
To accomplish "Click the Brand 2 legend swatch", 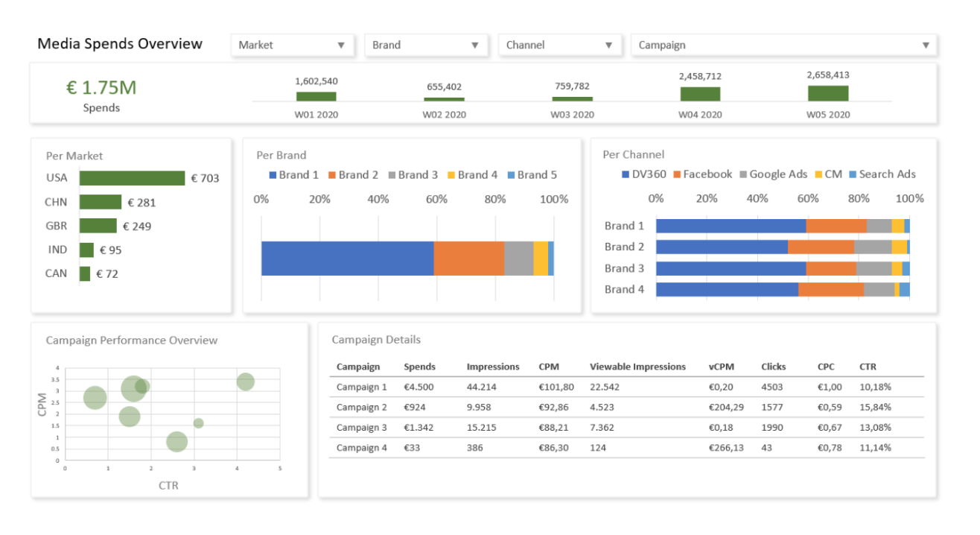I will pyautogui.click(x=332, y=175).
